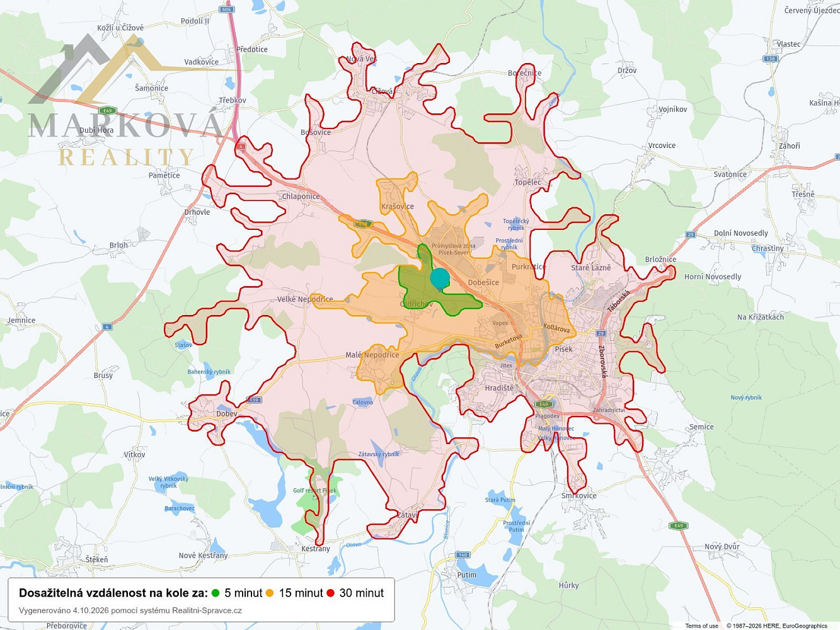
Task: Click the Zátavský rybník label
Action: [x=379, y=454]
